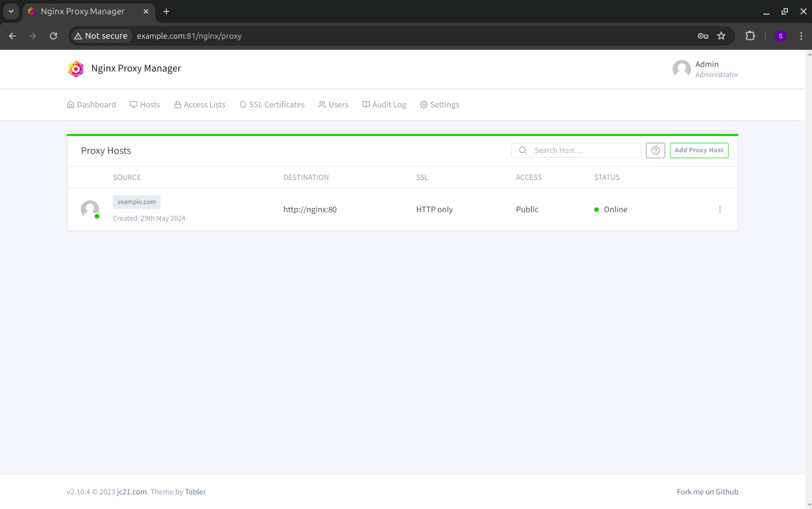Viewport: 812px width, 509px height.
Task: Click the help question mark icon
Action: (656, 150)
